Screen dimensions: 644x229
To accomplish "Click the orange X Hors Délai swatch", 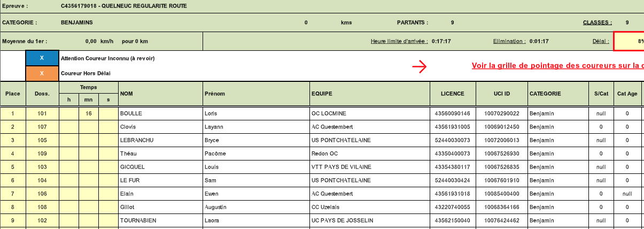I will click(x=42, y=73).
